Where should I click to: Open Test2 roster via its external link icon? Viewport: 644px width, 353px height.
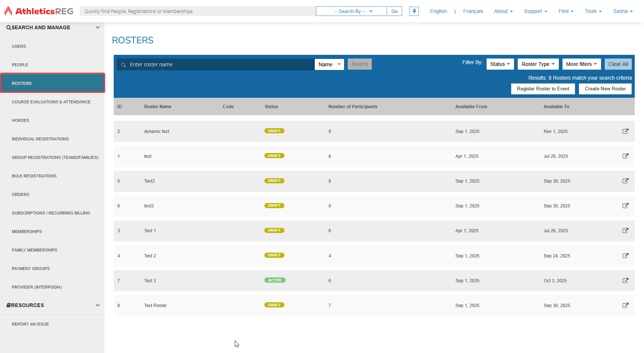[625, 181]
